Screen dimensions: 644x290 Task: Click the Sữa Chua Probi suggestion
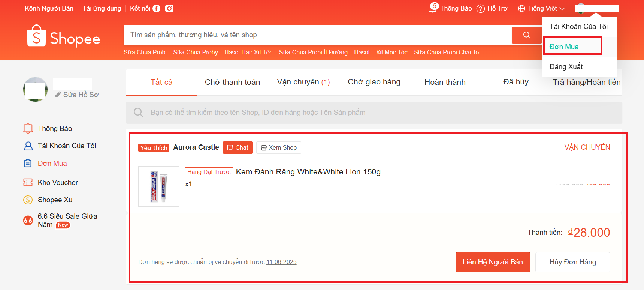[x=145, y=52]
